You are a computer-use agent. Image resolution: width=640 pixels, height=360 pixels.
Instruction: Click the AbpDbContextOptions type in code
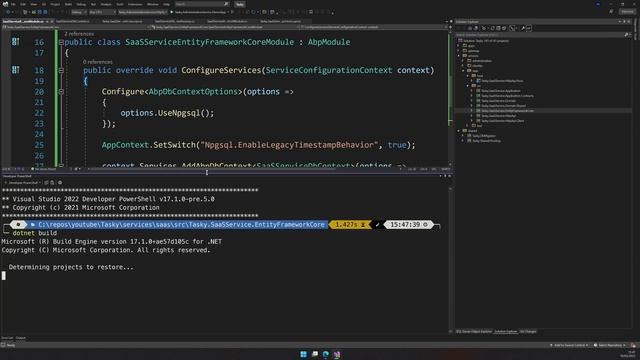pos(193,91)
